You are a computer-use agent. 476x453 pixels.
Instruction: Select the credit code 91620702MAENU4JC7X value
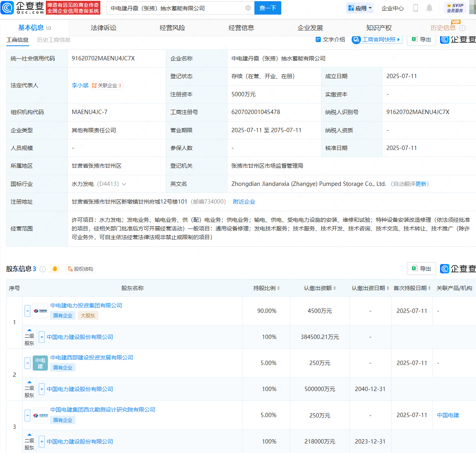103,58
